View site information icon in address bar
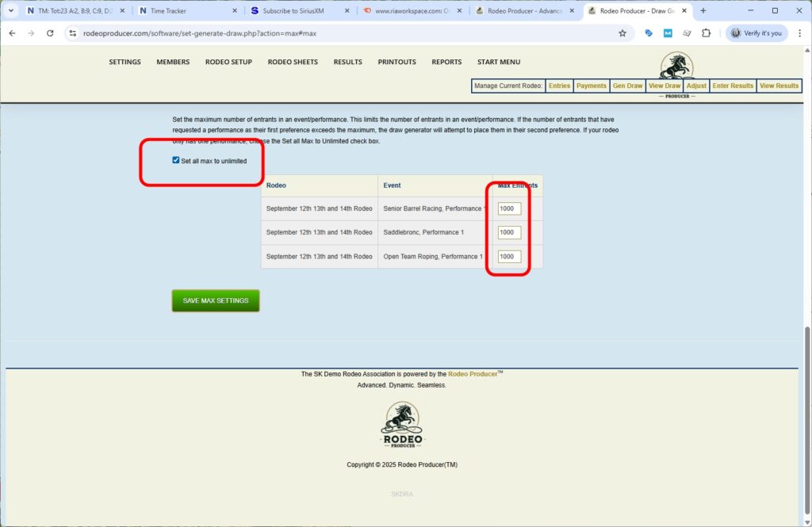This screenshot has width=812, height=527. point(72,33)
